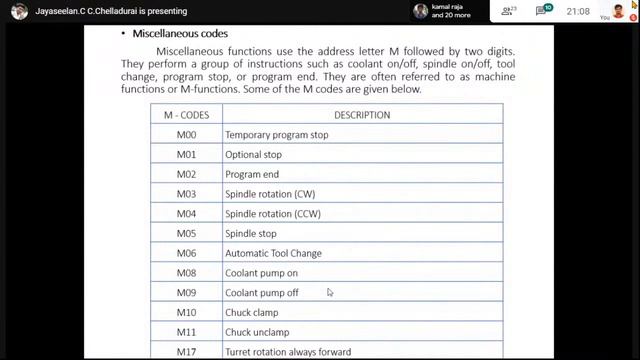The width and height of the screenshot is (640, 360).
Task: Open the chat messages icon
Action: point(541,11)
